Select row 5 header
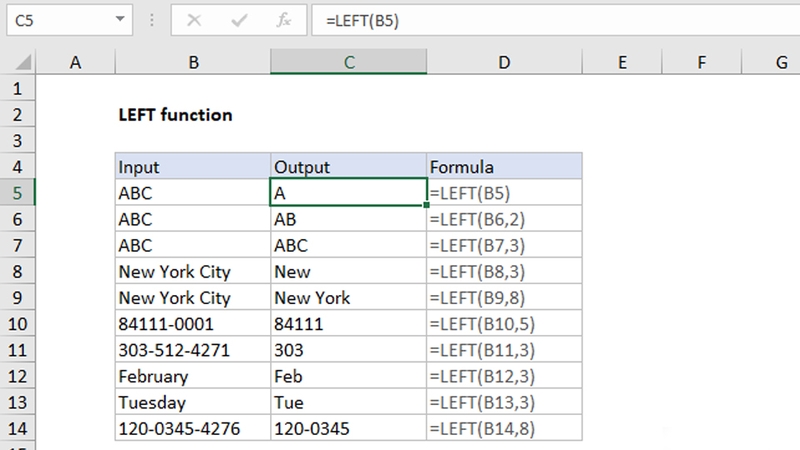The width and height of the screenshot is (800, 450). pos(17,193)
